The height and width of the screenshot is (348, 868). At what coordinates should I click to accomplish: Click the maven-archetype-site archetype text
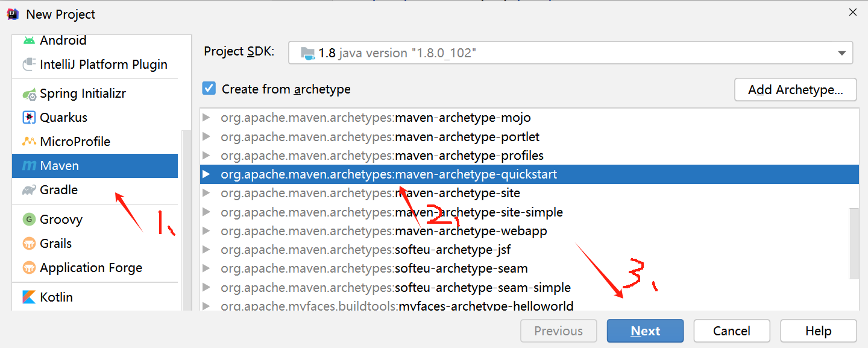tap(370, 194)
